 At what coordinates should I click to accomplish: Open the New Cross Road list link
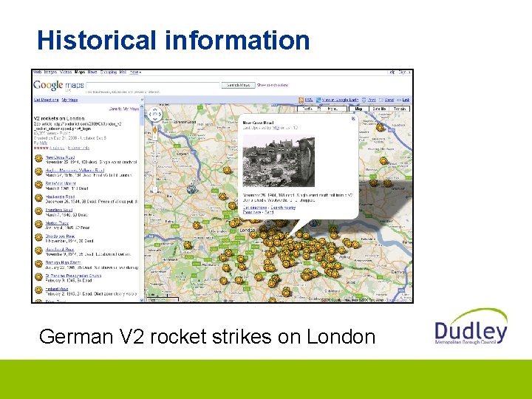60,157
